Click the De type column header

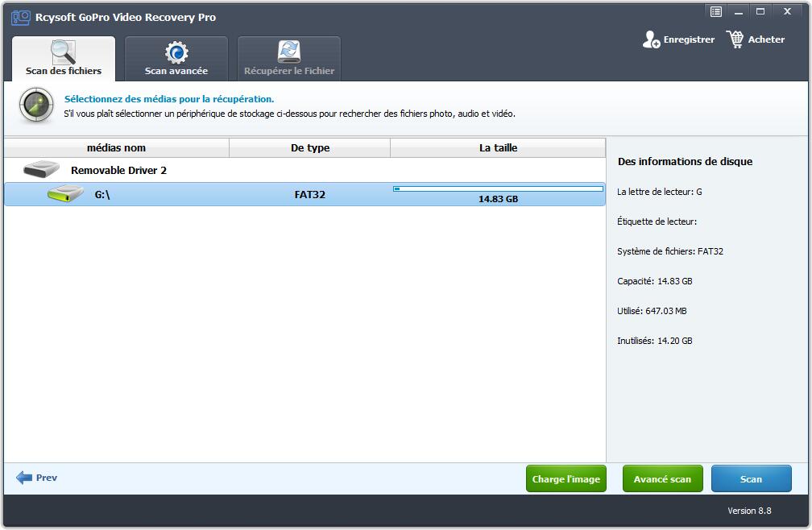309,147
